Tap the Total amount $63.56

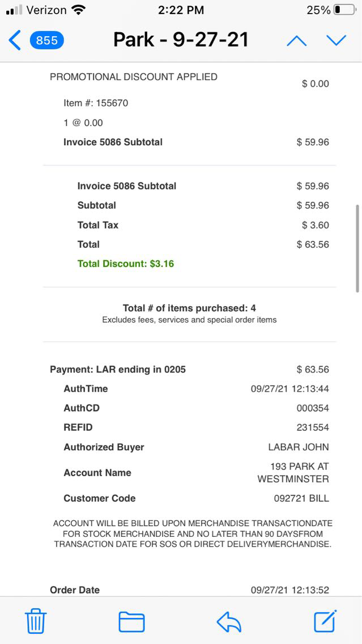pos(313,244)
